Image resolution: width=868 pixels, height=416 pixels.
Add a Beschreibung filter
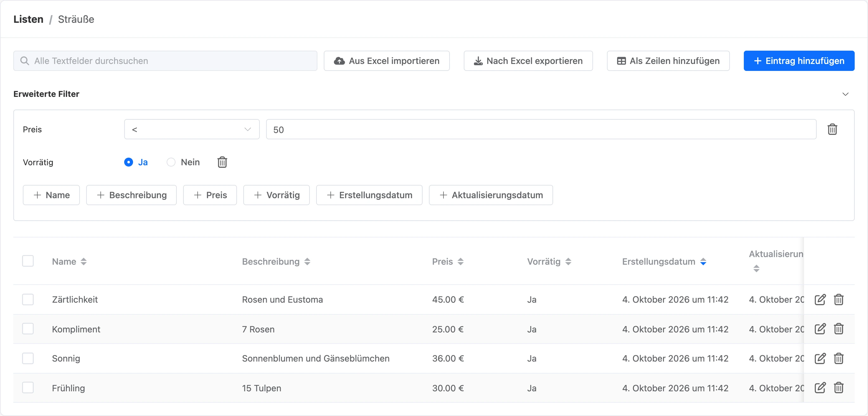coord(131,195)
